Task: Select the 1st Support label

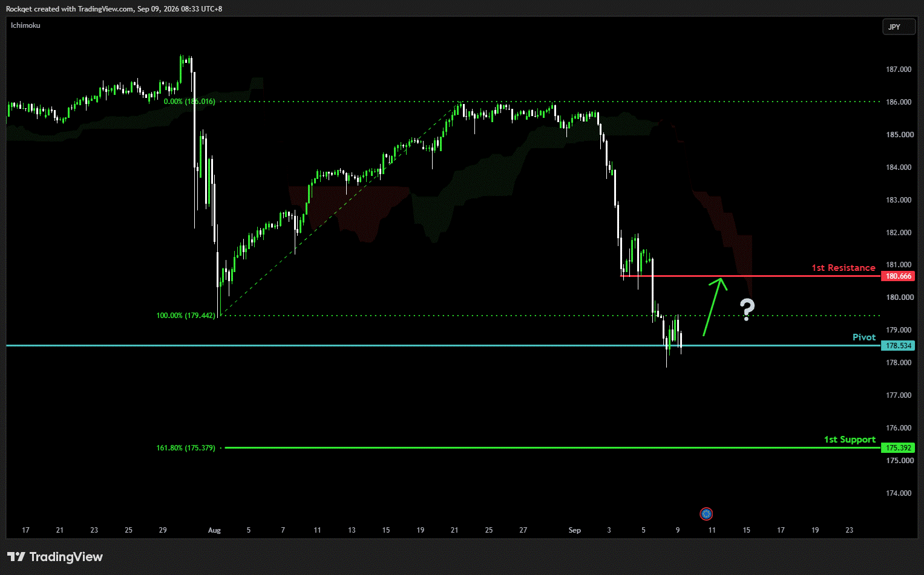Action: tap(850, 440)
